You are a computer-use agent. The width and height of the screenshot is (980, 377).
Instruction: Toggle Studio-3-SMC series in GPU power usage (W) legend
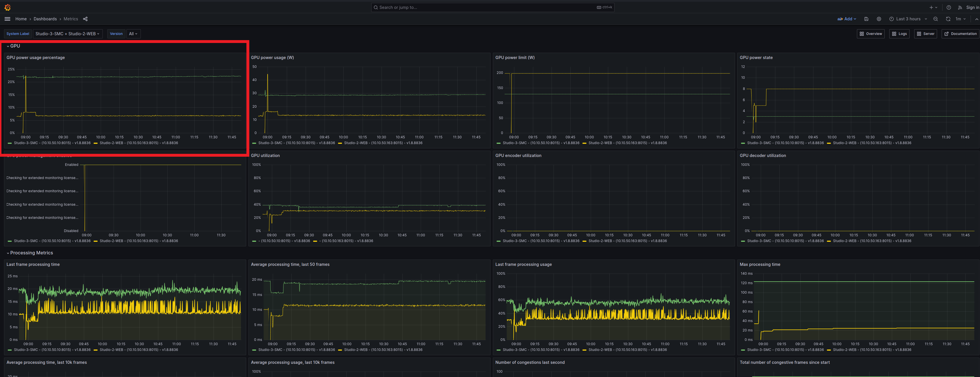click(x=297, y=143)
